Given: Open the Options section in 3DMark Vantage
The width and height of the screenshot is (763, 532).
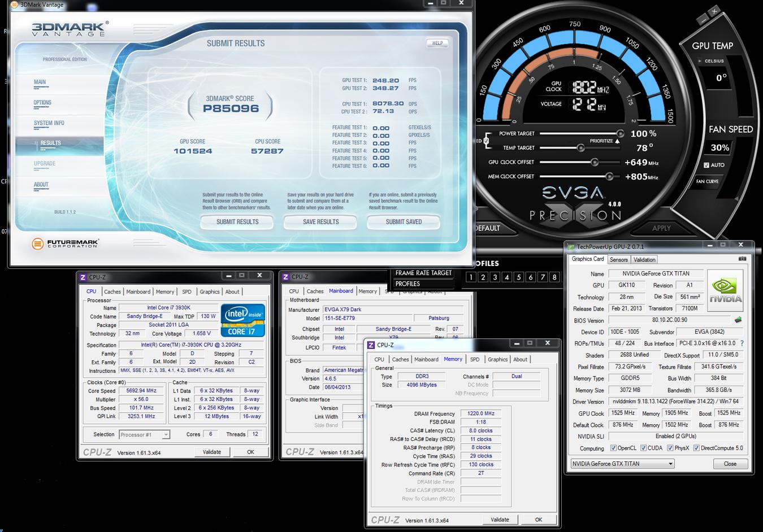Looking at the screenshot, I should coord(42,103).
